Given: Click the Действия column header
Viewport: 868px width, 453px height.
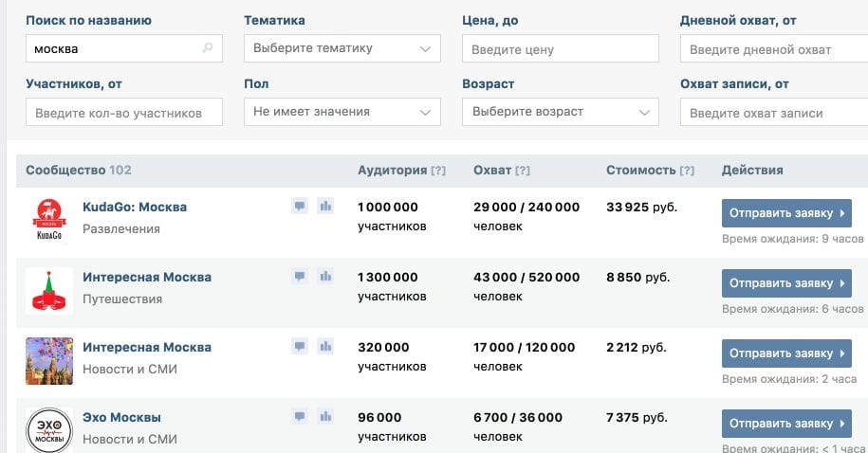Looking at the screenshot, I should [x=752, y=171].
